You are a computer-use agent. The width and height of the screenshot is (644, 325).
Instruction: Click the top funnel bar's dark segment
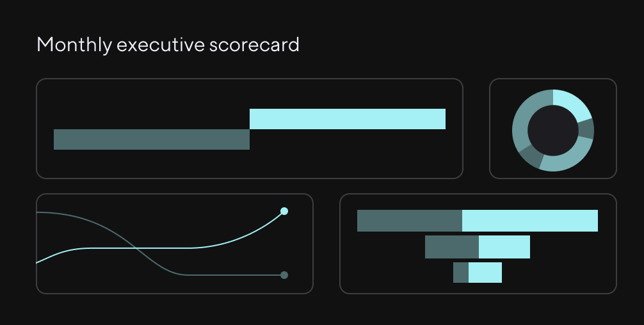(x=409, y=221)
